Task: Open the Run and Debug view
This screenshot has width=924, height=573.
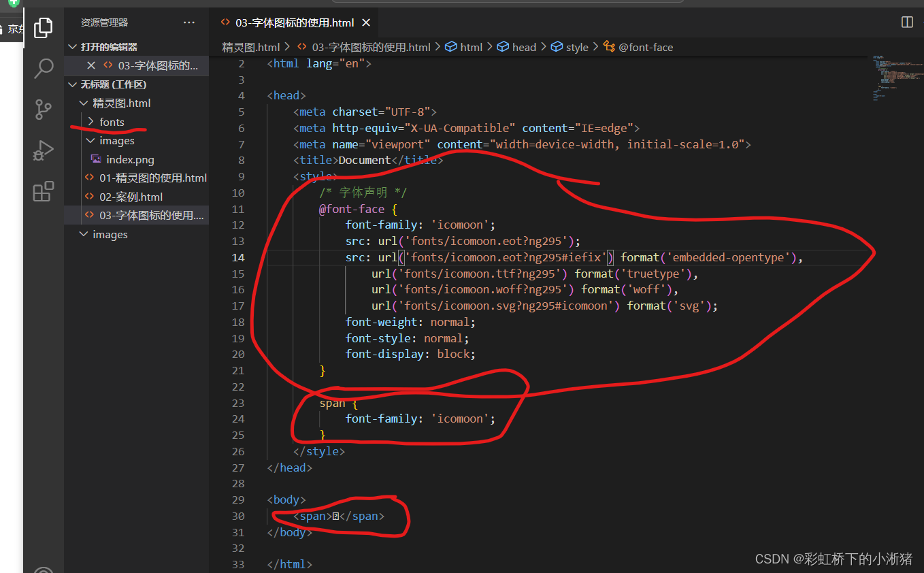Action: tap(43, 150)
